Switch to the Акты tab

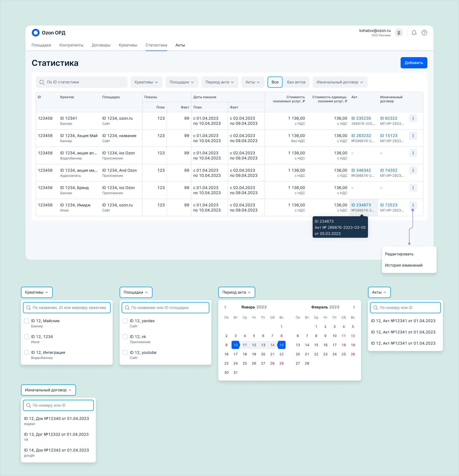click(180, 45)
